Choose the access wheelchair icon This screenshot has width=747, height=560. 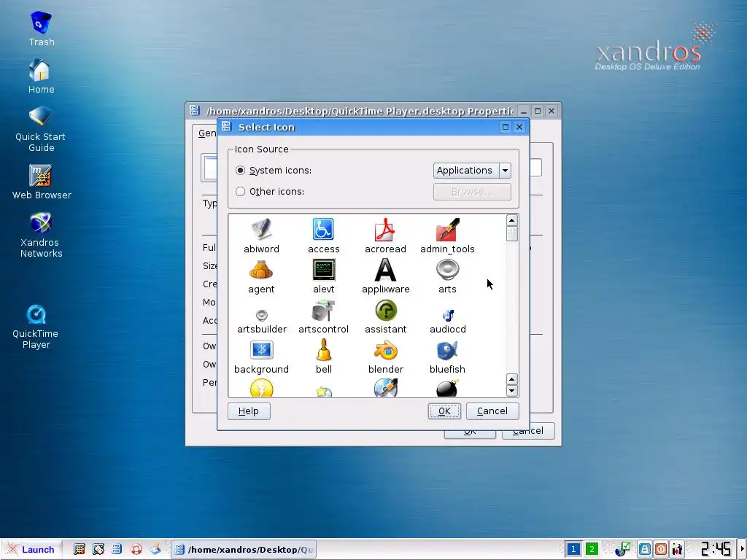point(323,230)
